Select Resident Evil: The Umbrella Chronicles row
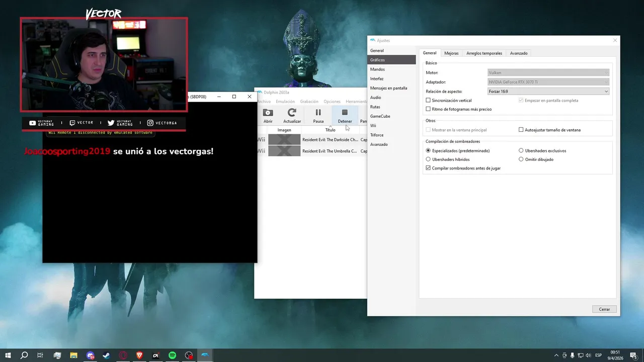 click(x=312, y=151)
